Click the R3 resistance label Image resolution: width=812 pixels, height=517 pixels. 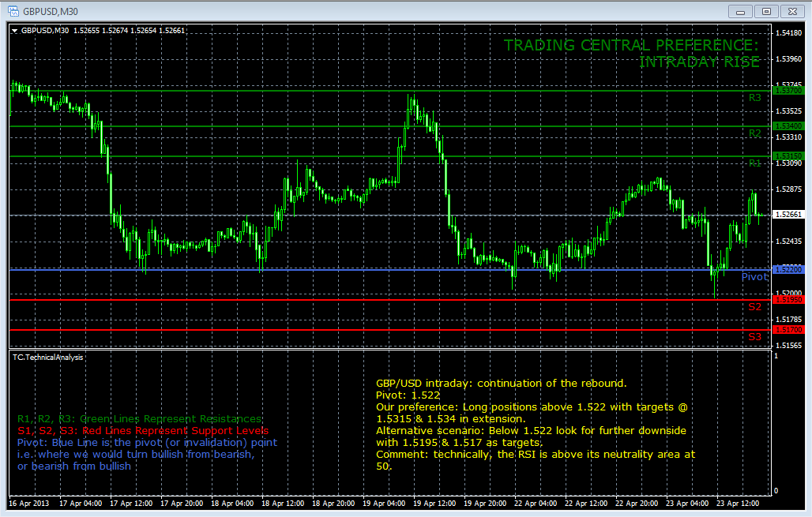(755, 98)
